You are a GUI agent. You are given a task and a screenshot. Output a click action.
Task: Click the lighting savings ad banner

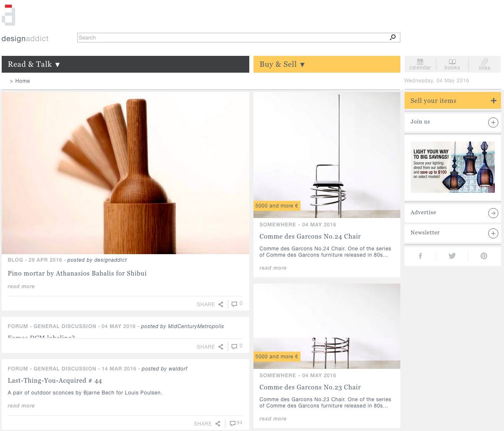[452, 167]
